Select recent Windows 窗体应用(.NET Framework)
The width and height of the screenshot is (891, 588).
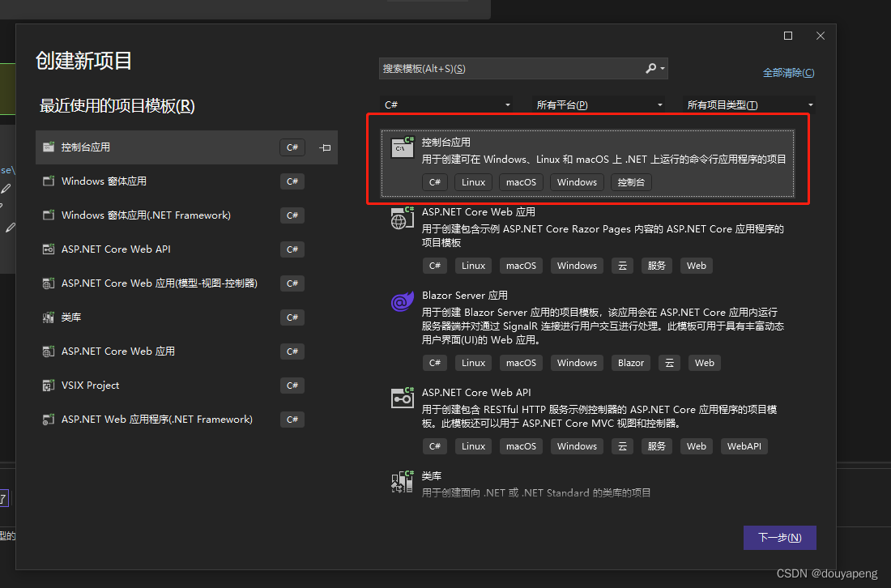tap(186, 215)
